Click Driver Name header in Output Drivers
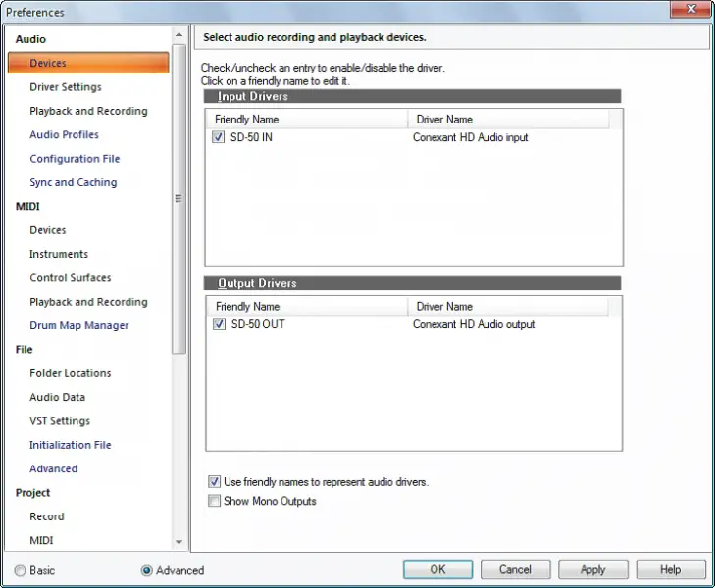715x588 pixels. click(508, 307)
